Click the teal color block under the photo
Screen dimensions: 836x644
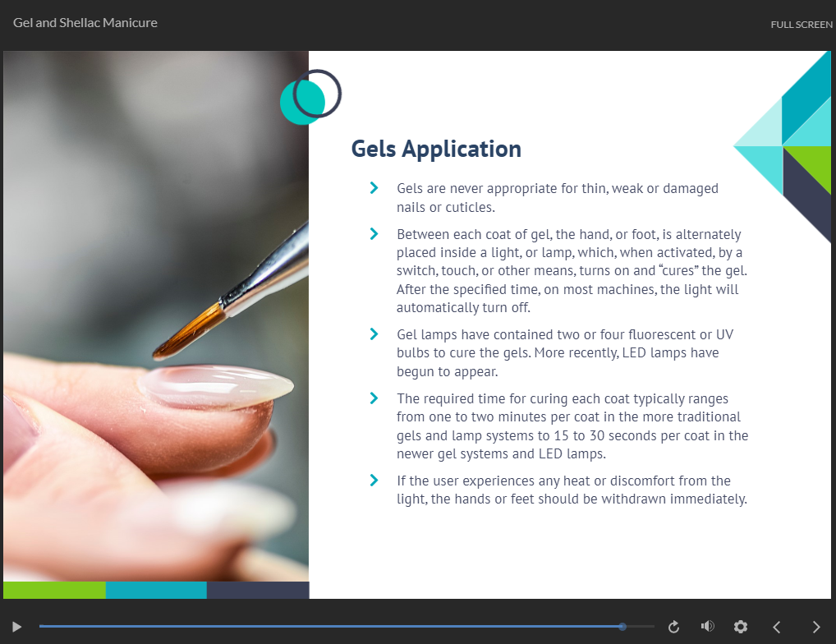point(156,590)
